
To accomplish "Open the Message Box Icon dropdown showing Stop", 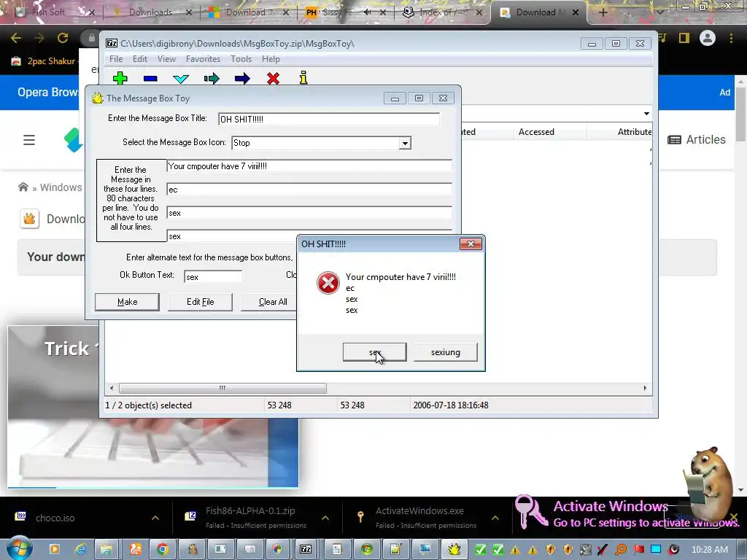I will point(405,143).
